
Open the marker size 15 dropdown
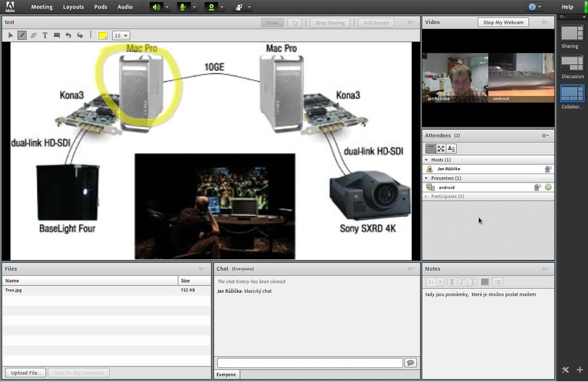tap(121, 35)
